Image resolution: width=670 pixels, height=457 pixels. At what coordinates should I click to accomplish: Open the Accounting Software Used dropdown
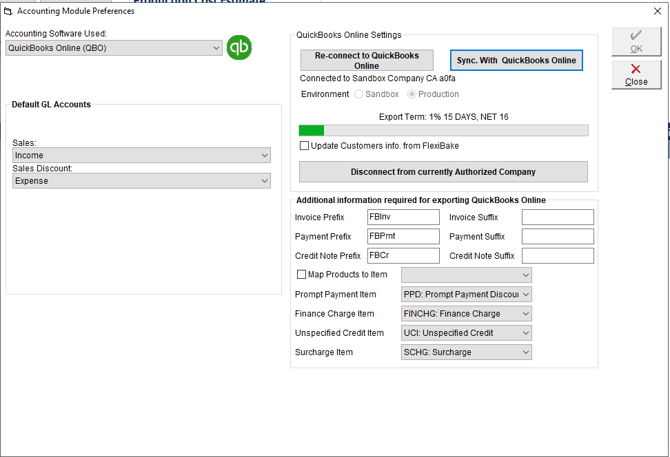[x=114, y=48]
